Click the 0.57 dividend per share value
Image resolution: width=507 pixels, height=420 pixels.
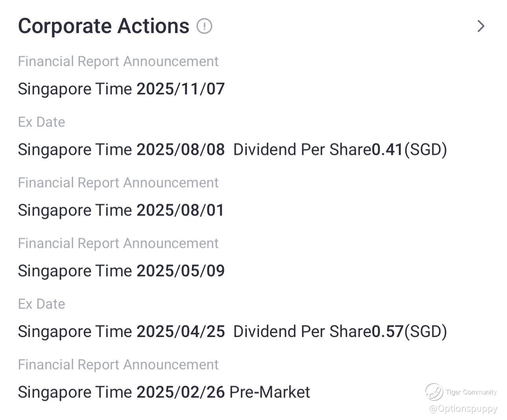(x=388, y=331)
